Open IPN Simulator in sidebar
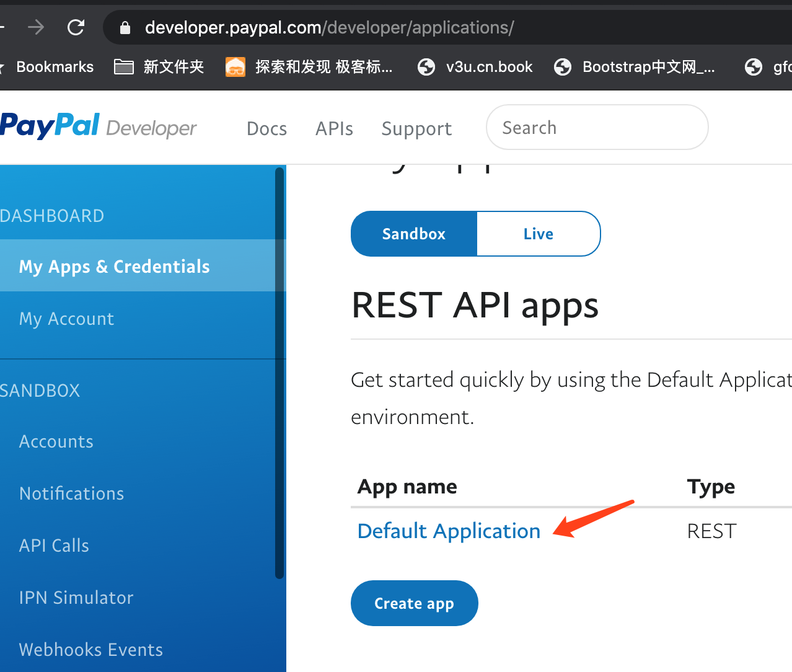Image resolution: width=792 pixels, height=672 pixels. coord(76,598)
